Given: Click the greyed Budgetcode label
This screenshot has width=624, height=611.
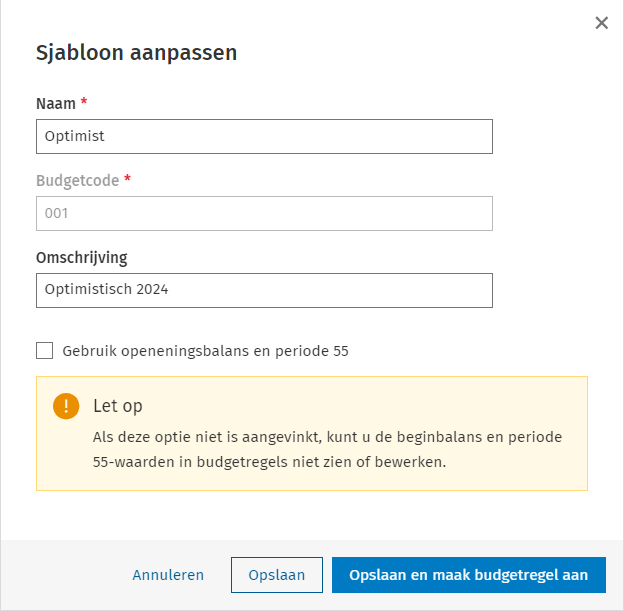Looking at the screenshot, I should pos(77,180).
